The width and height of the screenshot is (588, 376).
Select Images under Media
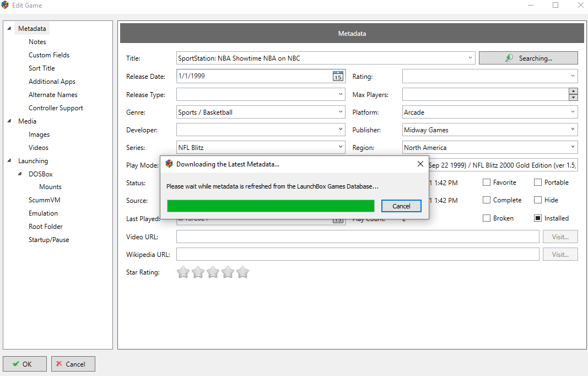[x=39, y=135]
